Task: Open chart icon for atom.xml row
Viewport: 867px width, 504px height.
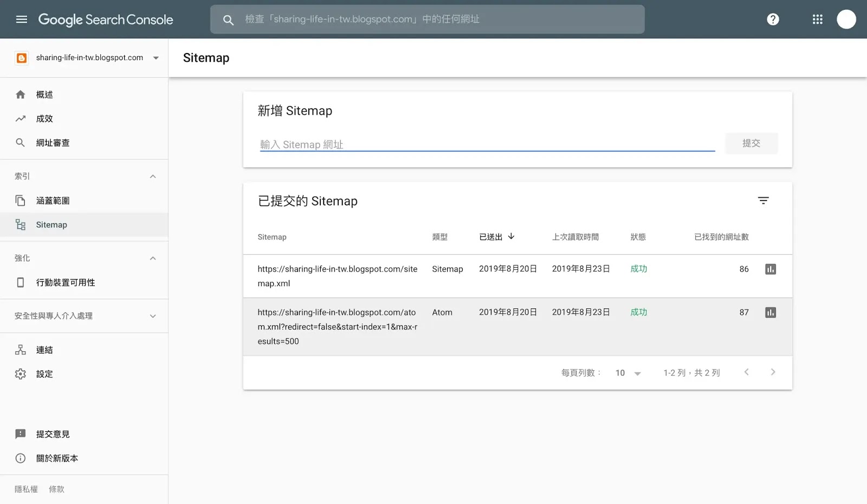Action: coord(770,313)
